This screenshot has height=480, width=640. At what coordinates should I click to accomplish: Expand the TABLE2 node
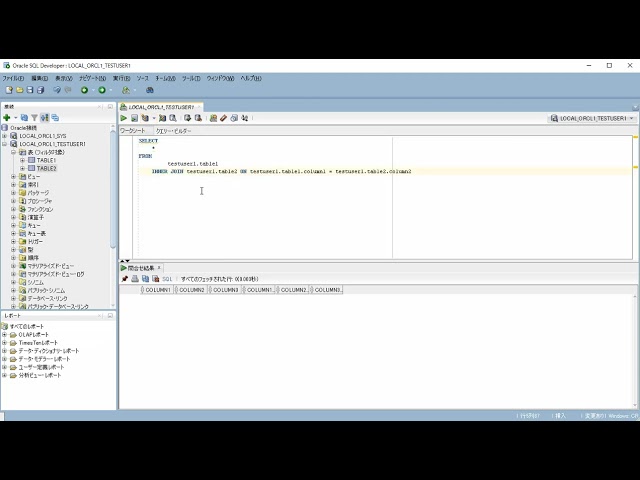pos(22,169)
